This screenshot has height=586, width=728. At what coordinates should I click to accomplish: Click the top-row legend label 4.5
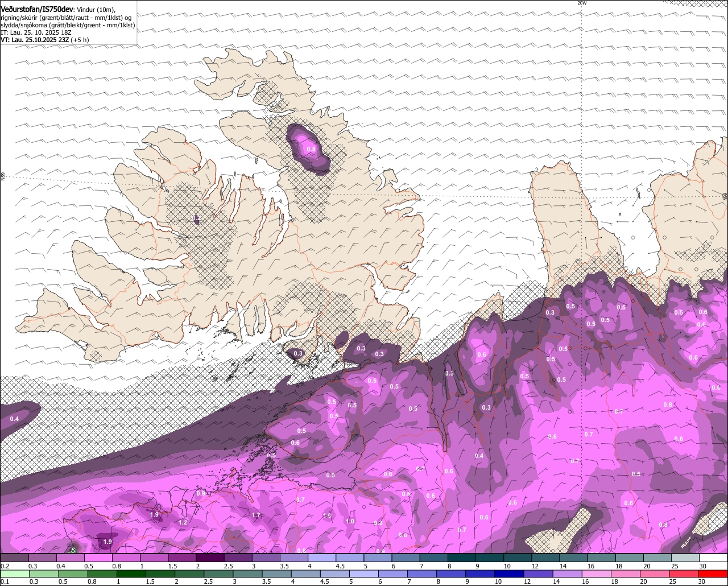[x=340, y=566]
